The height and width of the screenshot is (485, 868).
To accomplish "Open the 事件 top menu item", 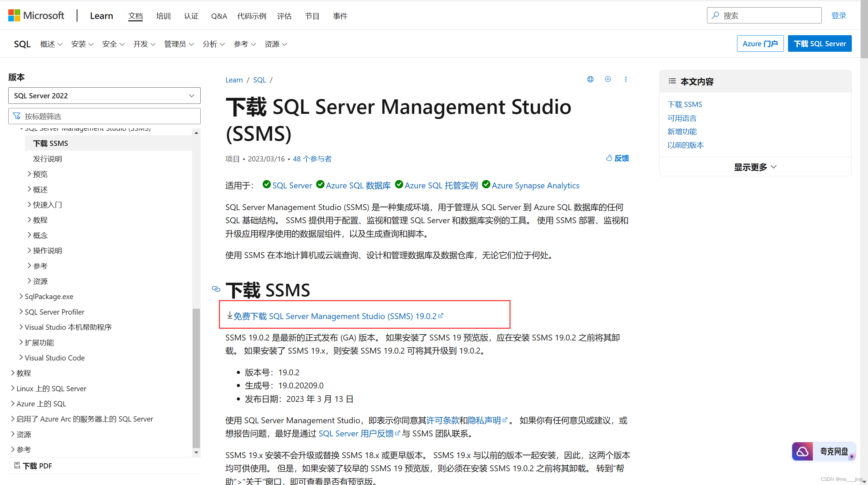I will coord(340,16).
